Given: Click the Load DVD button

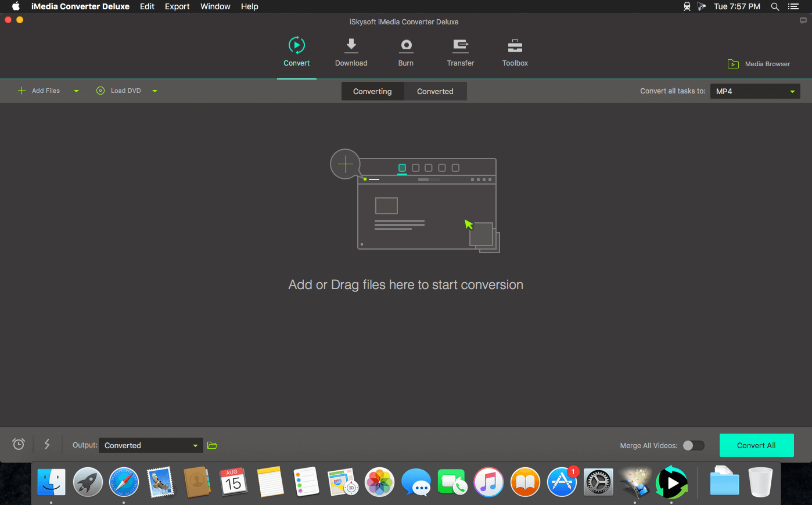Looking at the screenshot, I should pyautogui.click(x=118, y=91).
